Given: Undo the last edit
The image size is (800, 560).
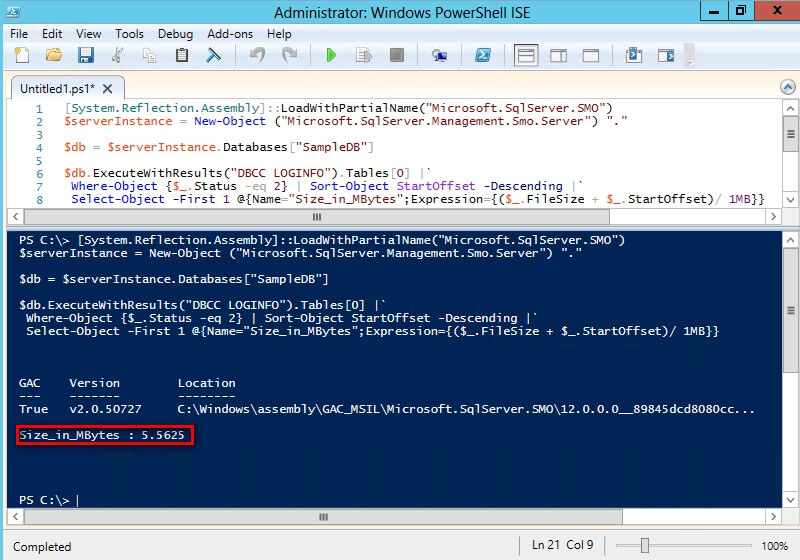Looking at the screenshot, I should tap(257, 55).
